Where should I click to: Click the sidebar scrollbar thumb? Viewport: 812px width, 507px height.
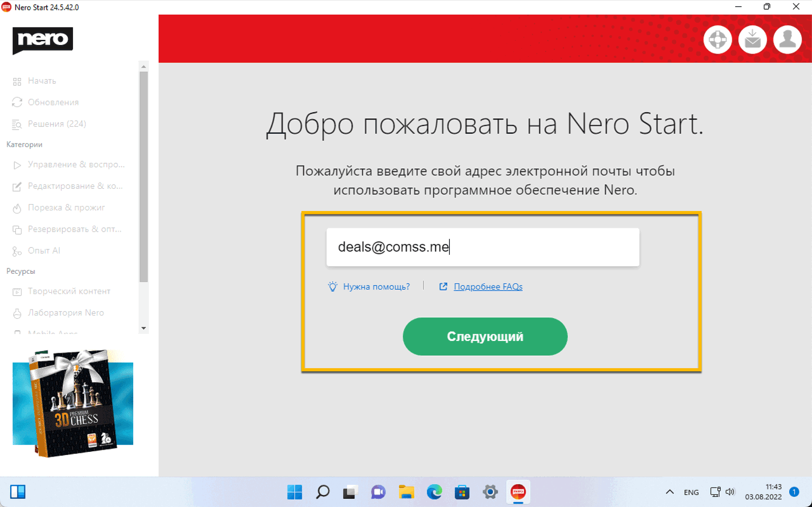tap(143, 177)
